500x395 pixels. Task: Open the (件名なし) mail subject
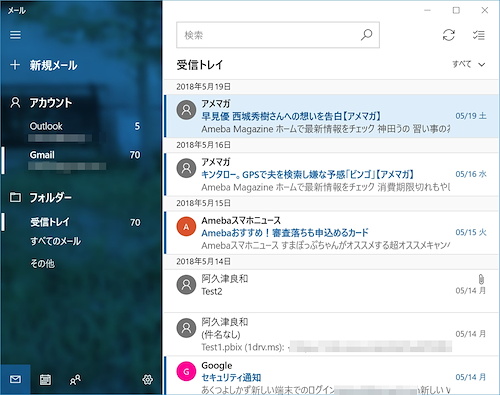221,334
